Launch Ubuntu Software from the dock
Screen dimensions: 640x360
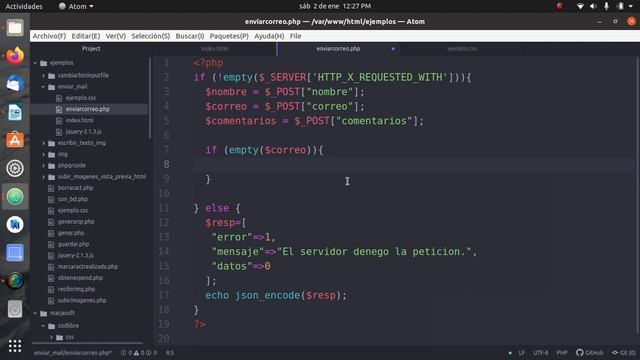click(15, 140)
